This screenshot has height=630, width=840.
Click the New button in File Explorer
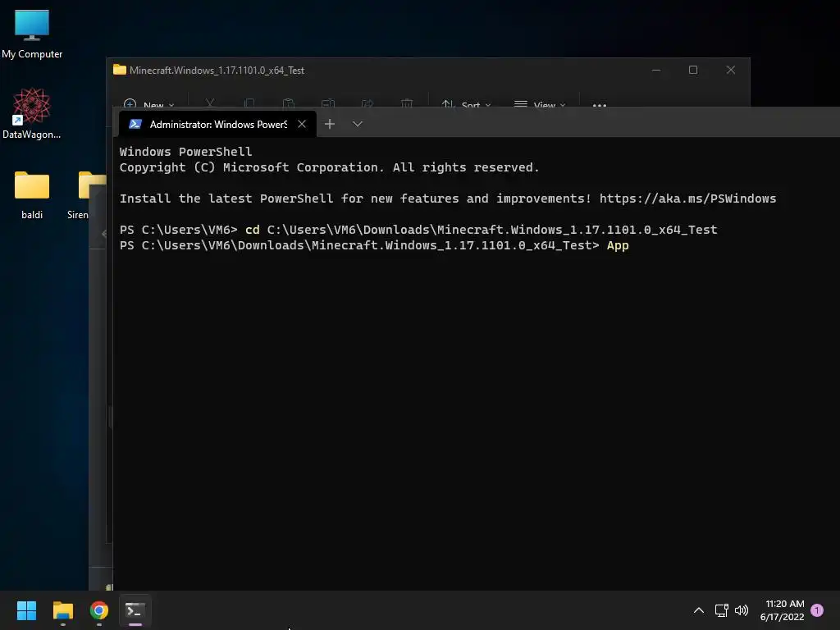click(x=148, y=104)
